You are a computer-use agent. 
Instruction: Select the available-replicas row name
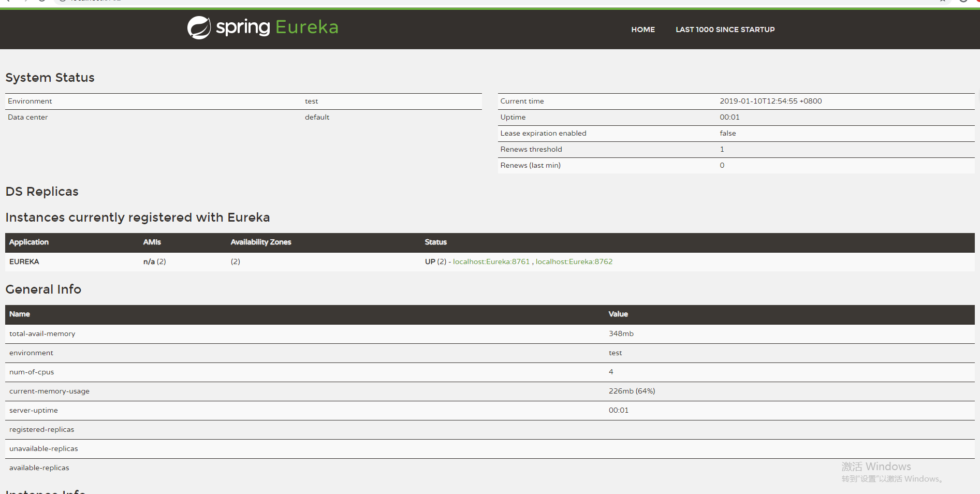(x=39, y=468)
